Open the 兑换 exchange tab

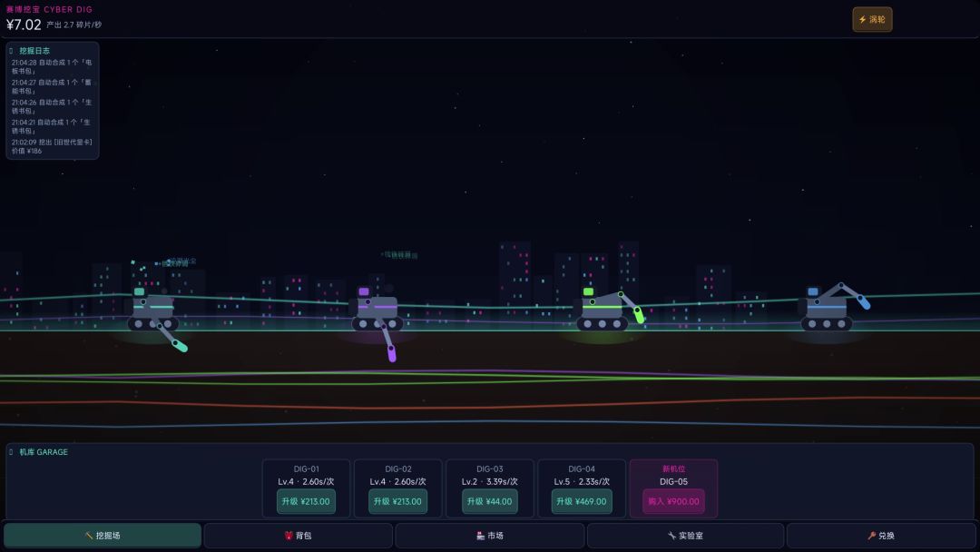[881, 536]
